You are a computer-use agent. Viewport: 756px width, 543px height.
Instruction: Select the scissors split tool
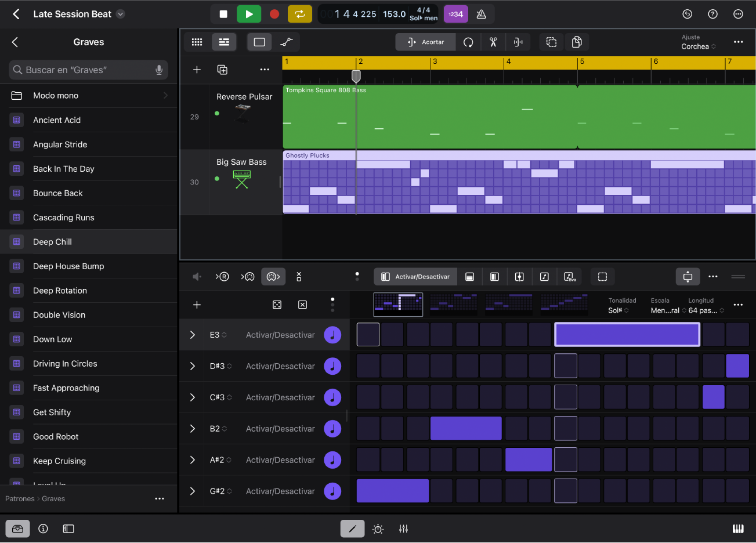493,42
